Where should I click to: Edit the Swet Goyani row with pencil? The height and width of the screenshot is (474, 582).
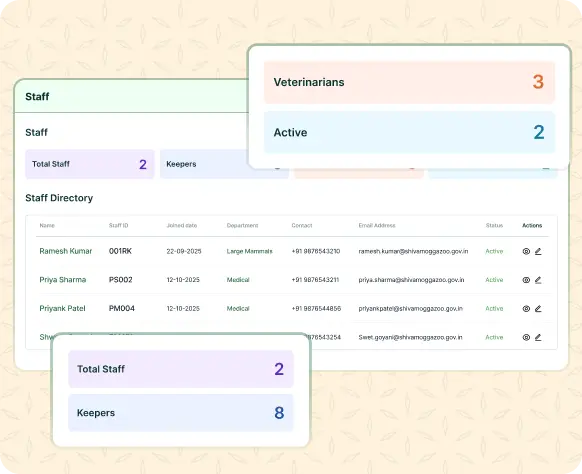point(538,337)
